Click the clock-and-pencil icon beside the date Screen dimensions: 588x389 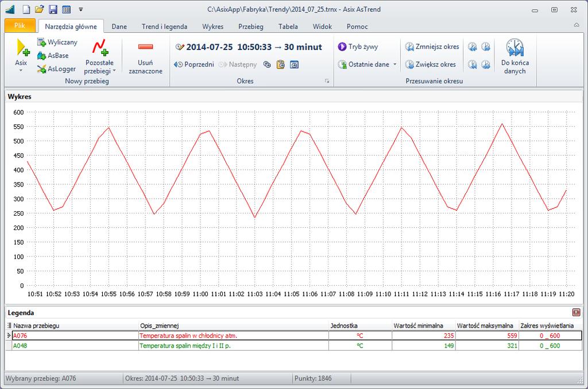point(180,47)
